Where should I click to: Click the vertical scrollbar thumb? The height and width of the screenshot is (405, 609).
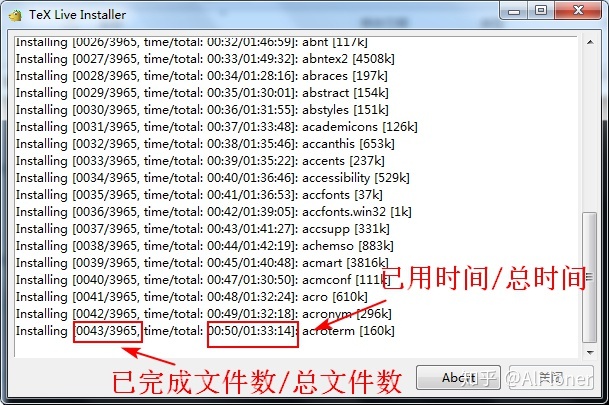[x=590, y=277]
